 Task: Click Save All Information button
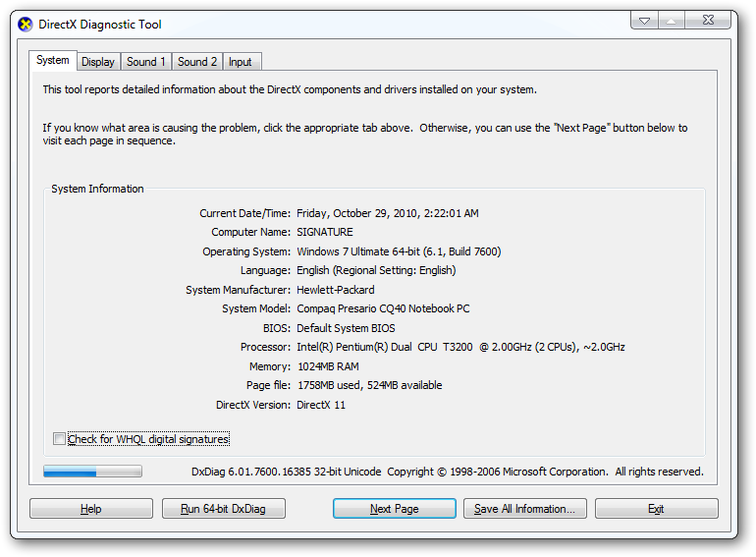pyautogui.click(x=525, y=509)
